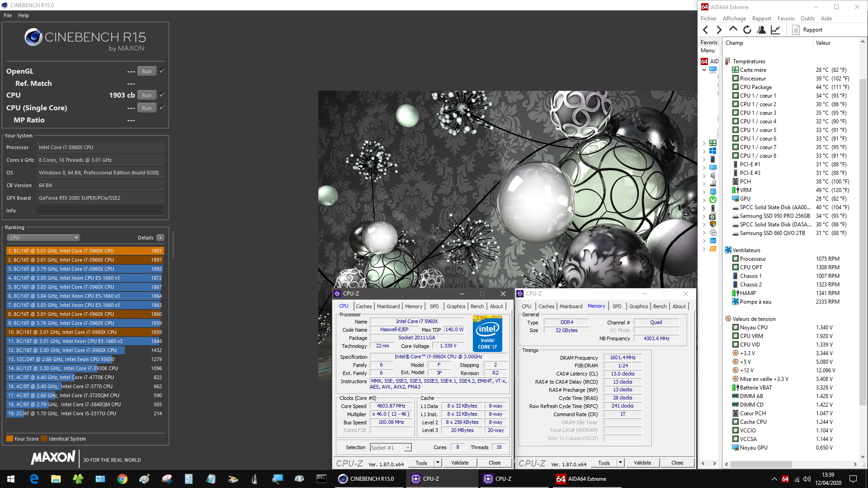This screenshot has width=868, height=488.
Task: Click the Info input field in Cinebench
Action: click(x=100, y=211)
